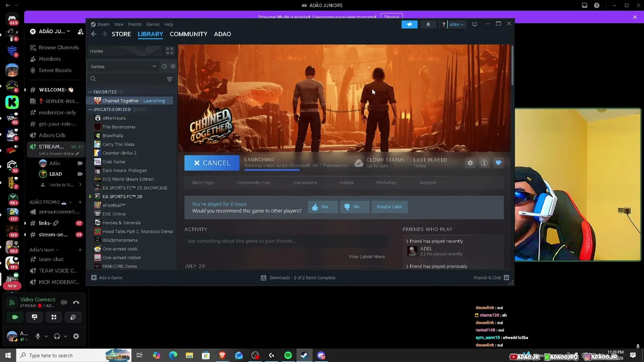The image size is (644, 362).
Task: Open the adao account dropdown in Steam
Action: 456,24
